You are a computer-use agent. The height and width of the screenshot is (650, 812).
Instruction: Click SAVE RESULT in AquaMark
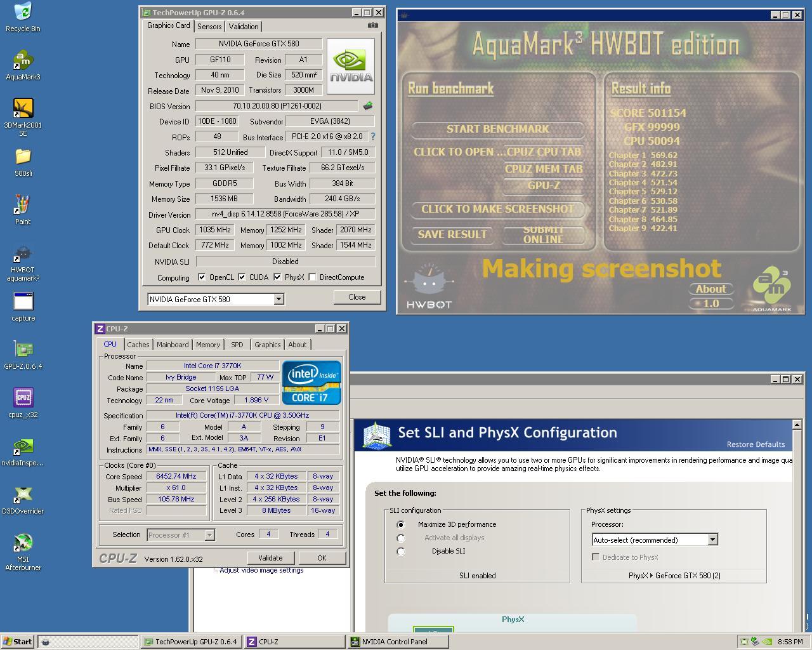coord(452,235)
